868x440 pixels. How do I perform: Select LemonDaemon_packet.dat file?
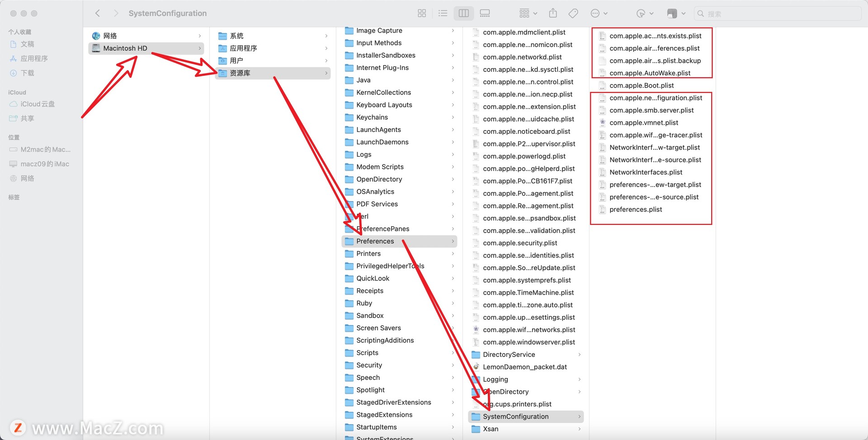[x=526, y=367]
